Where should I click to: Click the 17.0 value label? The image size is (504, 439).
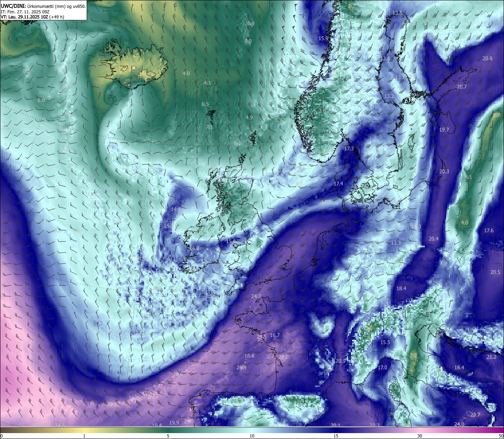[x=382, y=367]
